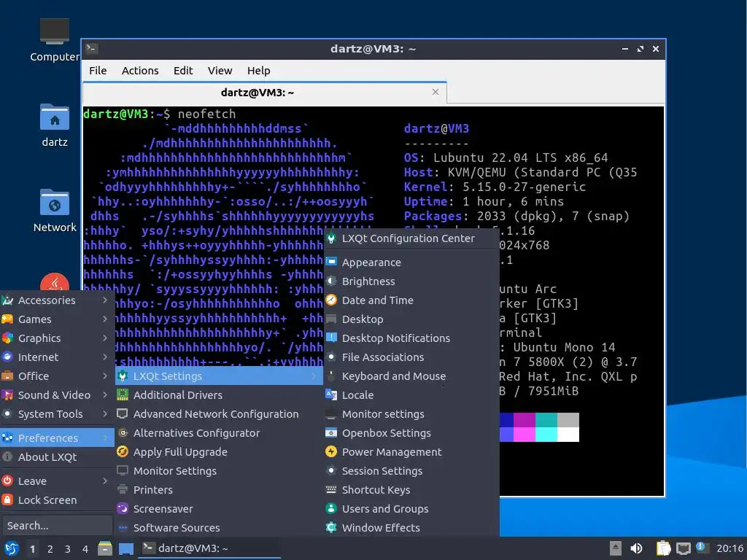Image resolution: width=747 pixels, height=560 pixels.
Task: Open Session Settings entry
Action: pyautogui.click(x=411, y=471)
